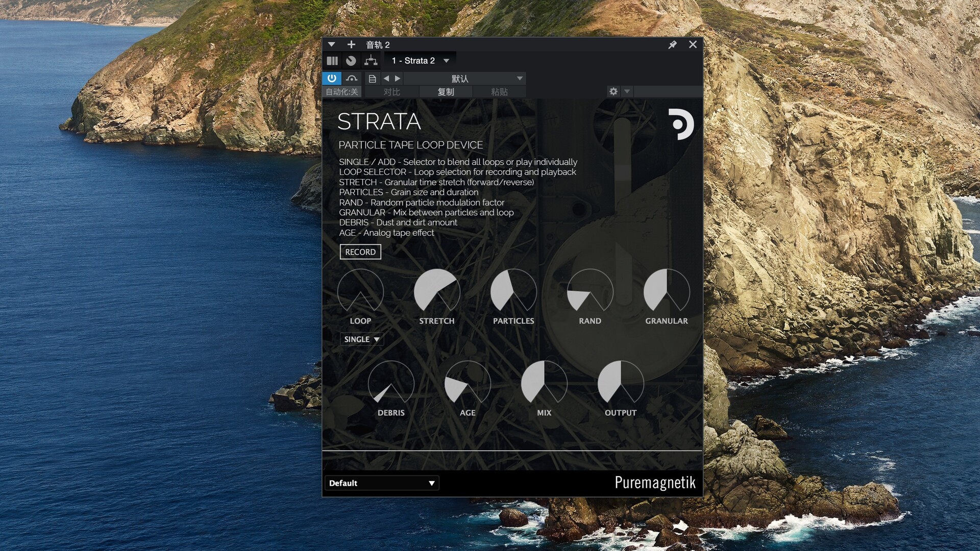This screenshot has width=980, height=551.
Task: Click 'GRANULAR - Mix between particles and loop'
Action: tap(426, 212)
